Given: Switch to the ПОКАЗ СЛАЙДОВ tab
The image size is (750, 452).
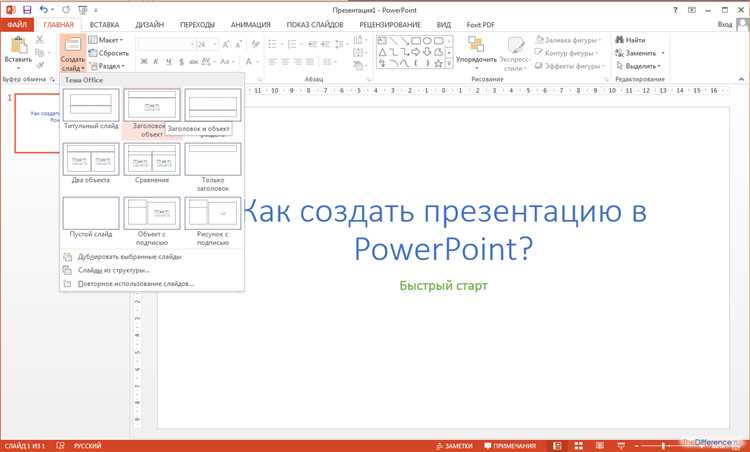Looking at the screenshot, I should [x=315, y=24].
